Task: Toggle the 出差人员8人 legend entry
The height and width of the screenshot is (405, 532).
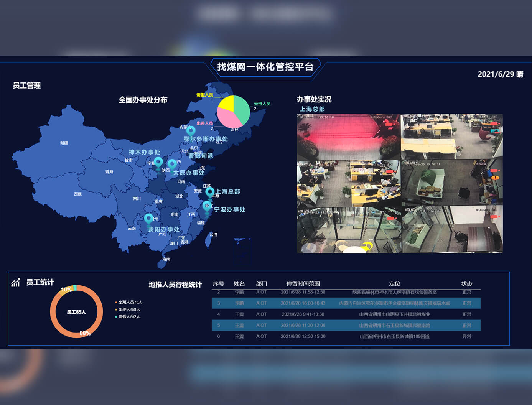Action: (127, 309)
